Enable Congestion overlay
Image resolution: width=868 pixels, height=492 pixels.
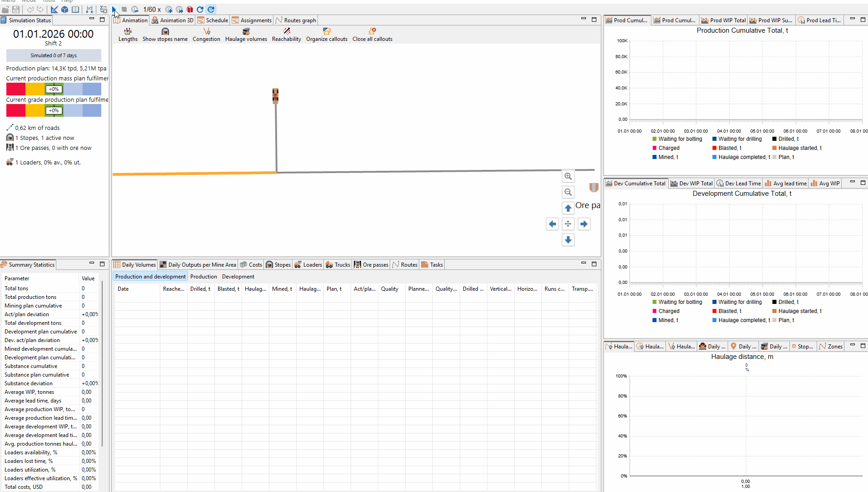pos(206,35)
